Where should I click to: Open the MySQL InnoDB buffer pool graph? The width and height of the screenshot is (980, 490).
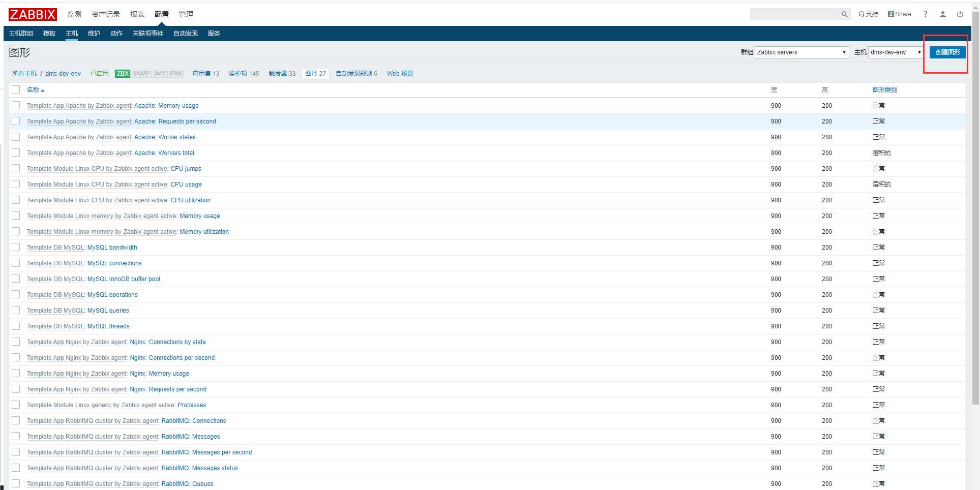(x=124, y=279)
